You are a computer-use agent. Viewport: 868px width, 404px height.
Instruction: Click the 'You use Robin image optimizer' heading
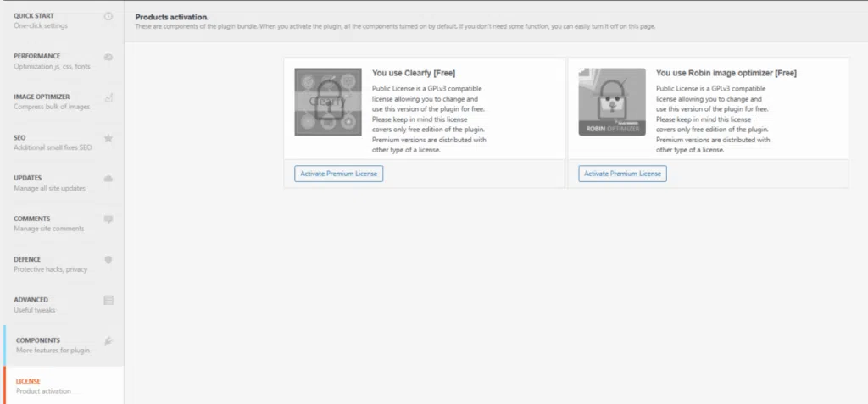[726, 74]
